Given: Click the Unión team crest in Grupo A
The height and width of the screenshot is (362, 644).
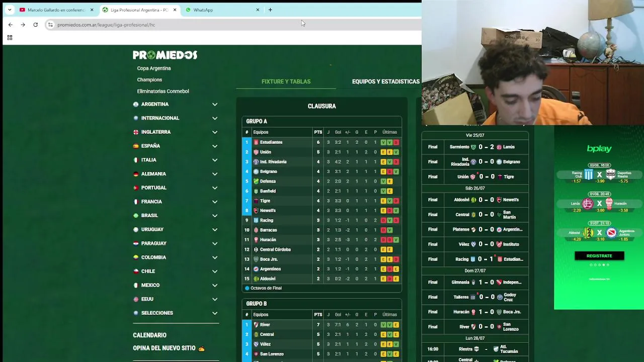Looking at the screenshot, I should coord(256,152).
